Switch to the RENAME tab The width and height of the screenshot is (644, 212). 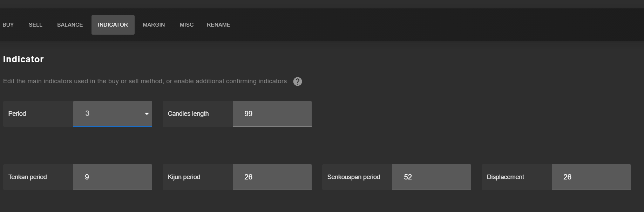click(218, 25)
